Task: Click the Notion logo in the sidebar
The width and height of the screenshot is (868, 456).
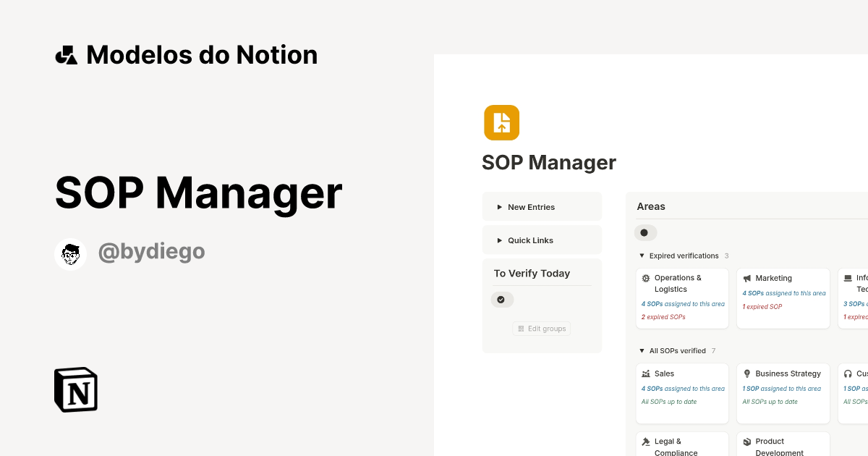Action: [x=75, y=390]
